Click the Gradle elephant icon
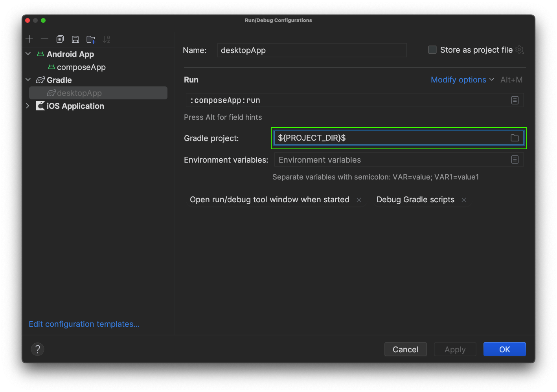557x392 pixels. click(x=40, y=80)
